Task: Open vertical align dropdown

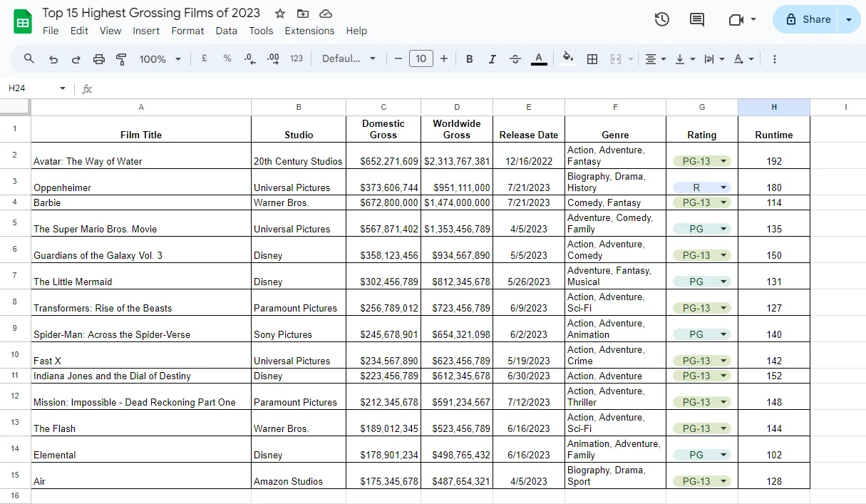Action: pos(684,58)
